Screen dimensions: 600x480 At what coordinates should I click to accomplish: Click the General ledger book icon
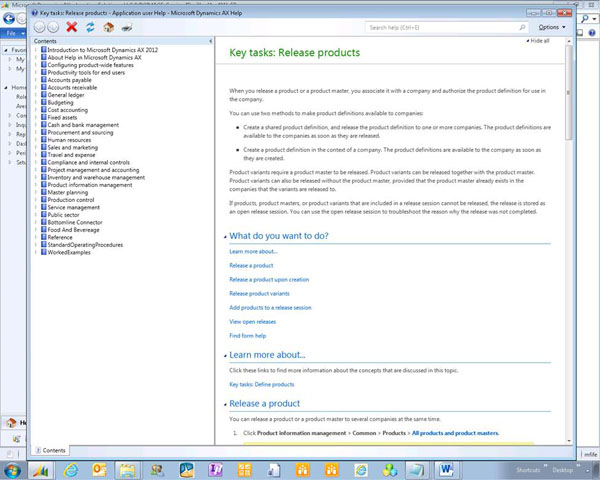tap(44, 95)
